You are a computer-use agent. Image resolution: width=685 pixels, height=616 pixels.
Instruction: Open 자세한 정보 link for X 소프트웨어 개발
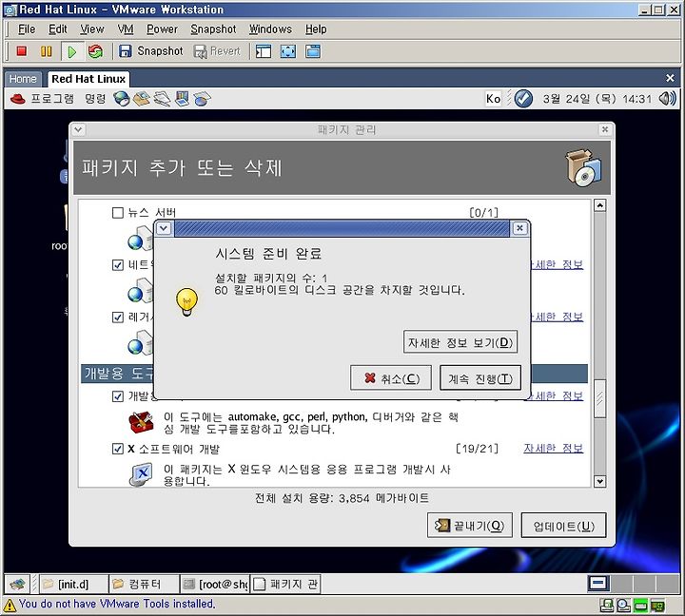coord(553,449)
